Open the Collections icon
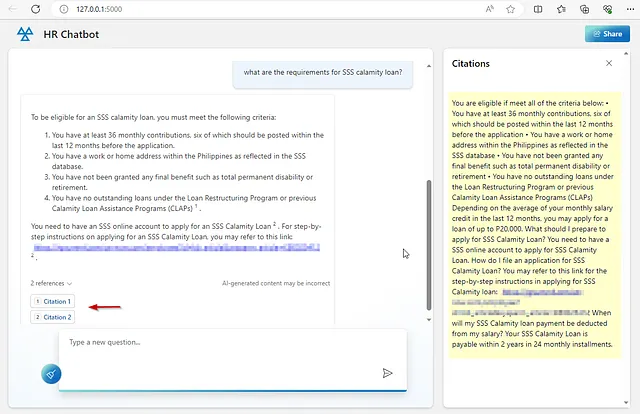 [x=584, y=9]
